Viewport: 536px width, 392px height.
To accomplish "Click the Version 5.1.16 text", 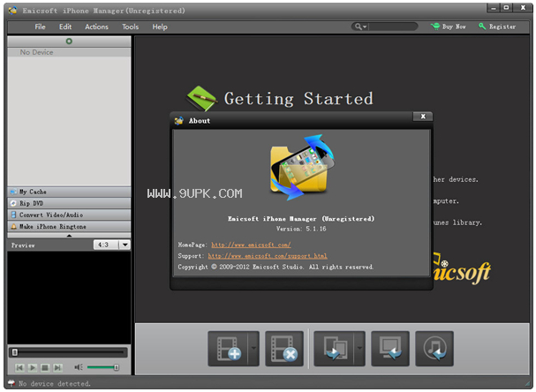I will tap(301, 229).
